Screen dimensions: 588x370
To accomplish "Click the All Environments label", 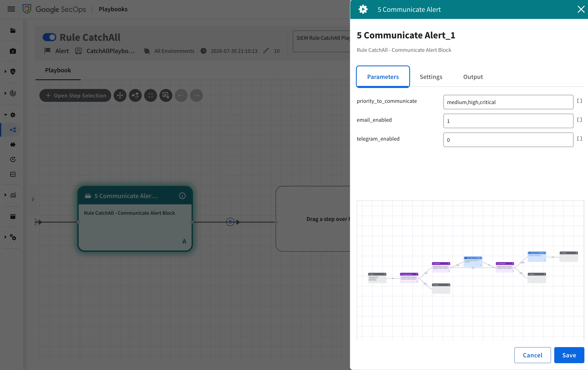I will (x=174, y=51).
